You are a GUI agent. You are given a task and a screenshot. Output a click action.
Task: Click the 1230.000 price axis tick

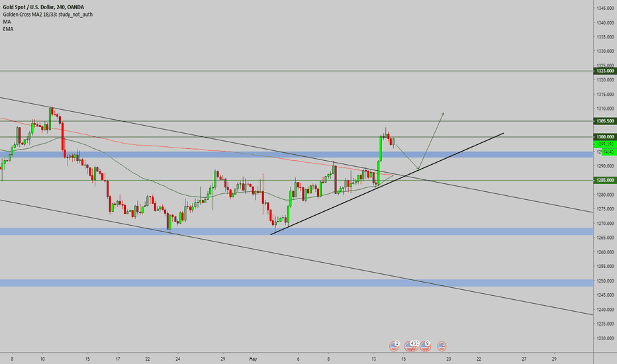(605, 338)
